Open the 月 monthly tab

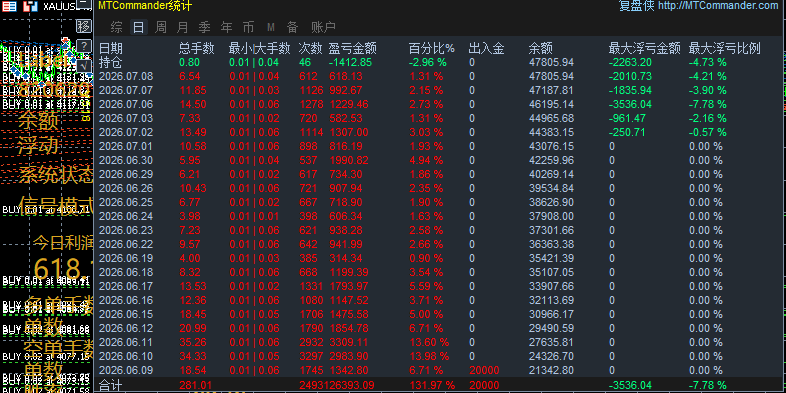pos(182,27)
